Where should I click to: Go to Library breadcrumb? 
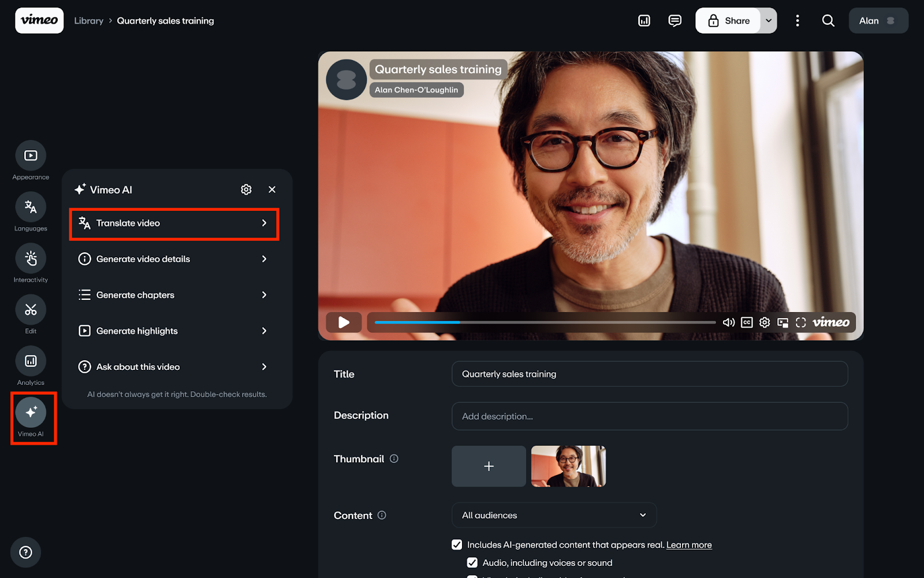pyautogui.click(x=88, y=21)
